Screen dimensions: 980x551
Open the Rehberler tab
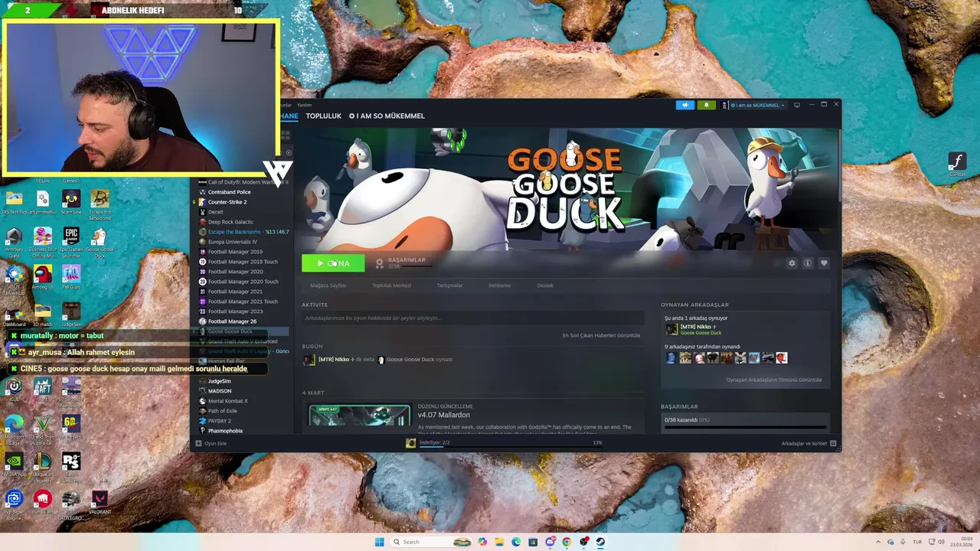[x=499, y=285]
